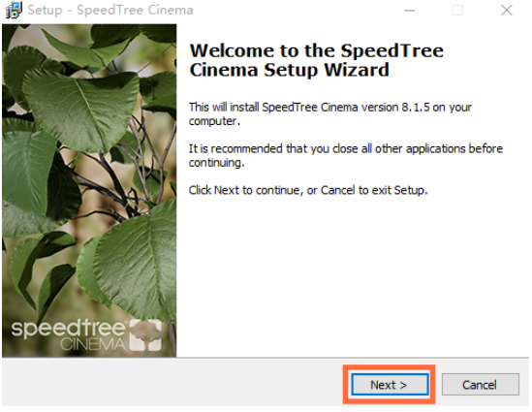Click the word "Wizard" in the heading
The width and height of the screenshot is (532, 412).
357,70
